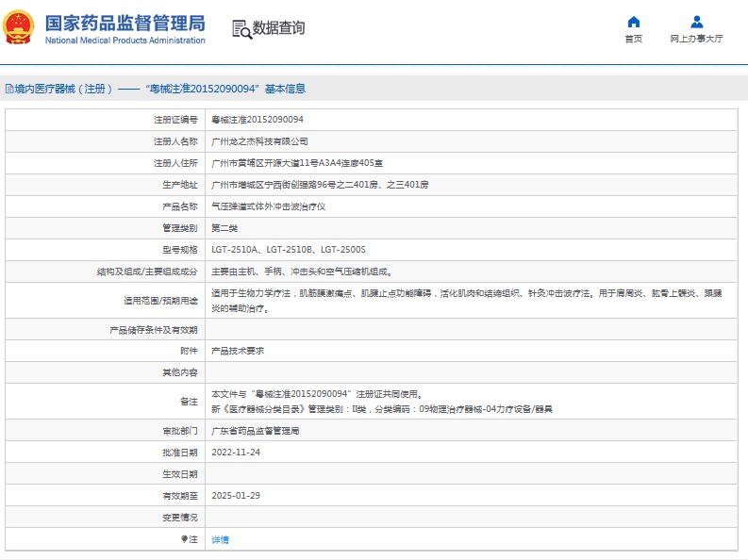Select registrant address with 黄埔区开源大道11号
The height and width of the screenshot is (560, 748).
click(x=297, y=163)
